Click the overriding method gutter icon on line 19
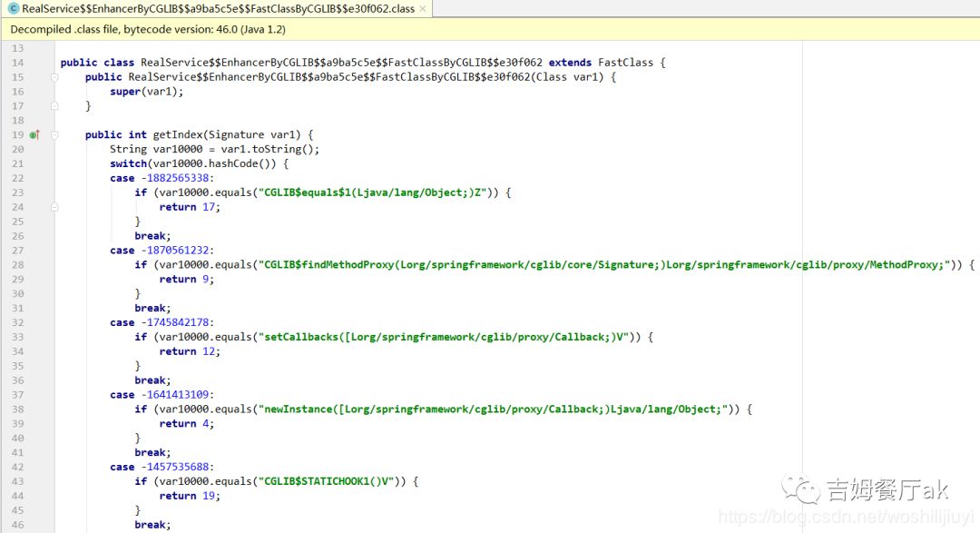 coord(34,134)
